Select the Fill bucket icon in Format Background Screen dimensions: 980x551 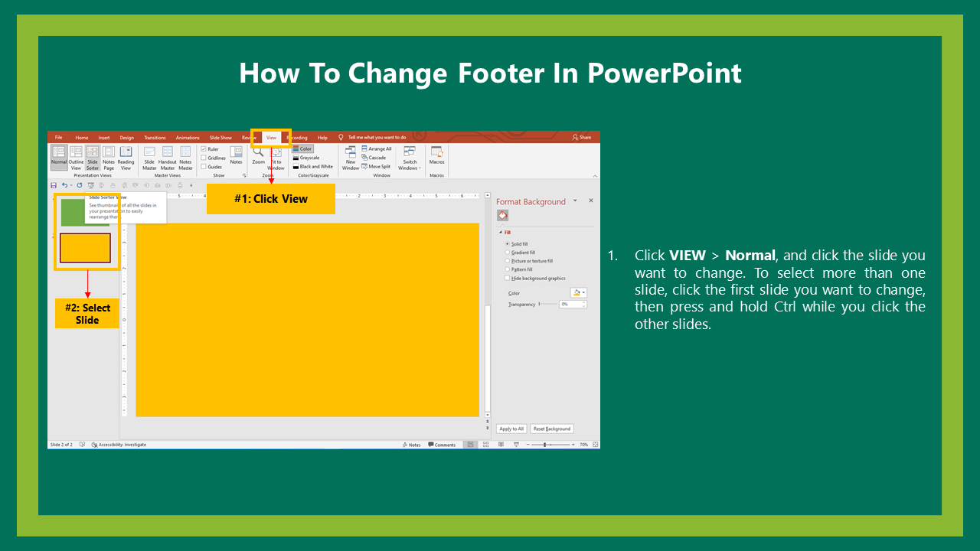click(x=503, y=216)
